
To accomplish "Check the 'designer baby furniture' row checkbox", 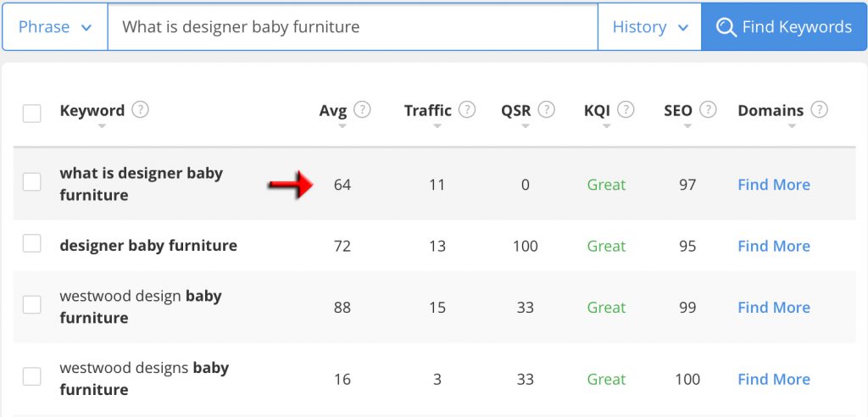I will coord(31,243).
